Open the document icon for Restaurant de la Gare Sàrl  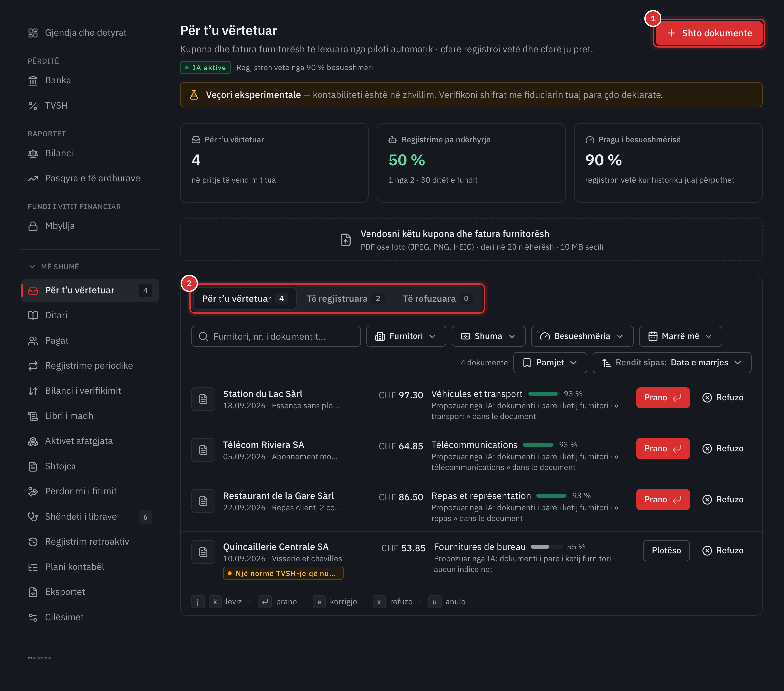coord(203,501)
